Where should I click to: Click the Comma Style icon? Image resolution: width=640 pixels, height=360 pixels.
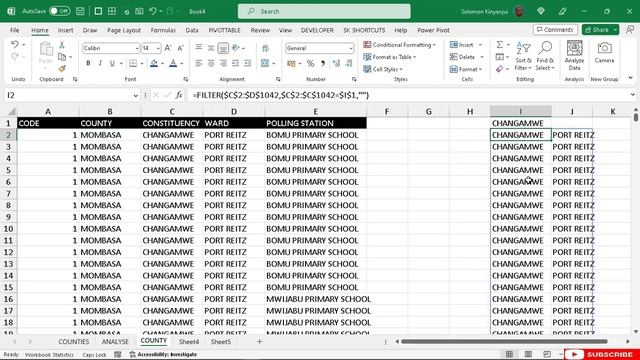pyautogui.click(x=323, y=63)
